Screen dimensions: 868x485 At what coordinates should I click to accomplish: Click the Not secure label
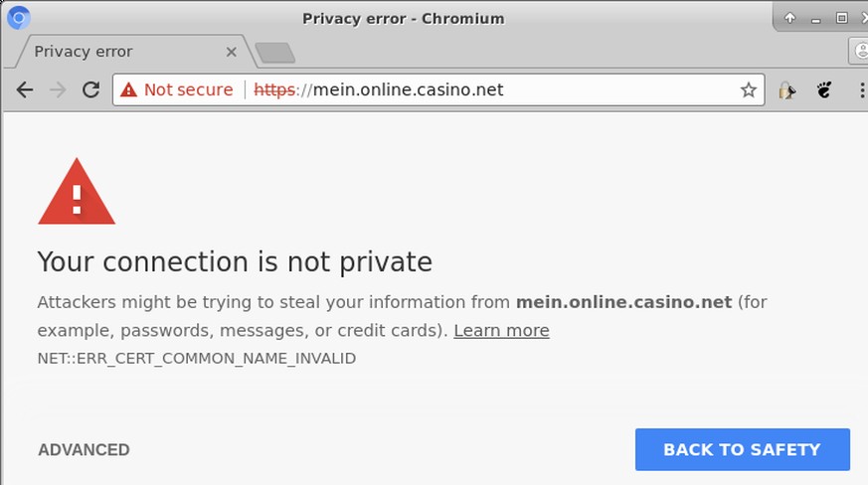click(188, 89)
